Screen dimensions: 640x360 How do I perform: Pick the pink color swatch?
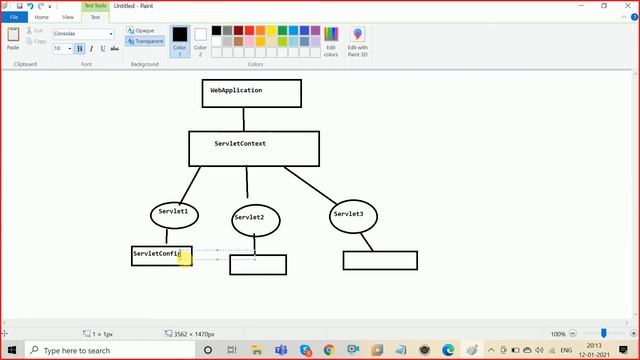tap(249, 41)
